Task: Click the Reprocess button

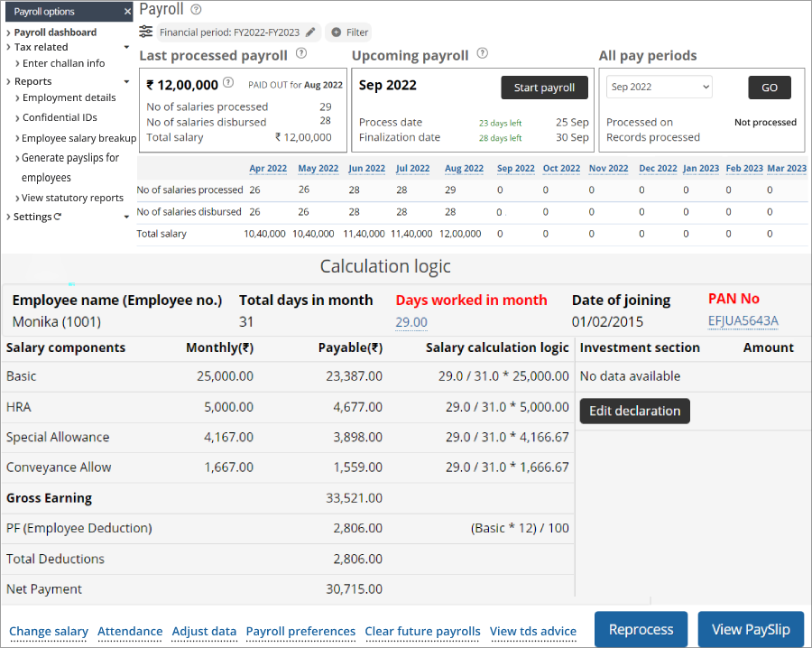Action: [641, 629]
